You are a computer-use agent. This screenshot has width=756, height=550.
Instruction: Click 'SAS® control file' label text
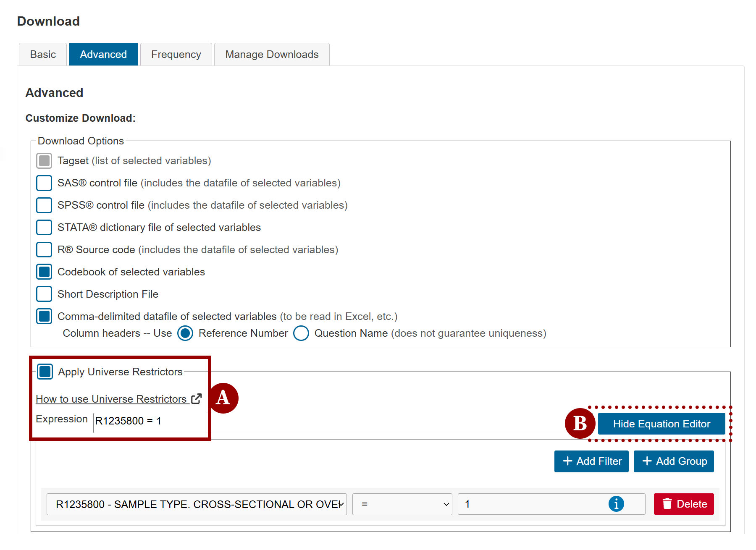click(97, 183)
